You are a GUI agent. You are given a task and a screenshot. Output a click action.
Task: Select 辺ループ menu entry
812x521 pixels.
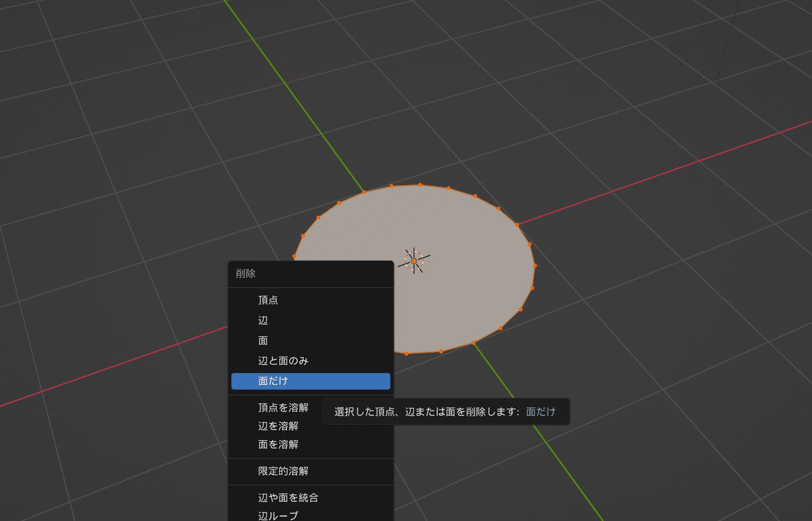(x=311, y=515)
